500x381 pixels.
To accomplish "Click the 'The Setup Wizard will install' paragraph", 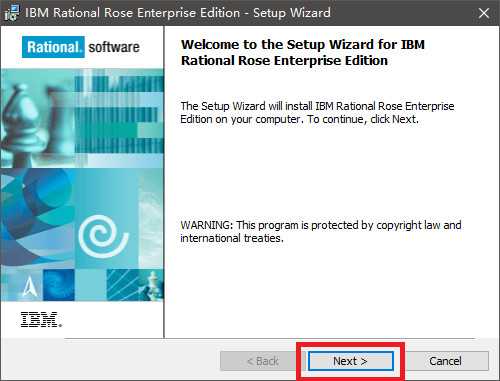I will pos(317,112).
